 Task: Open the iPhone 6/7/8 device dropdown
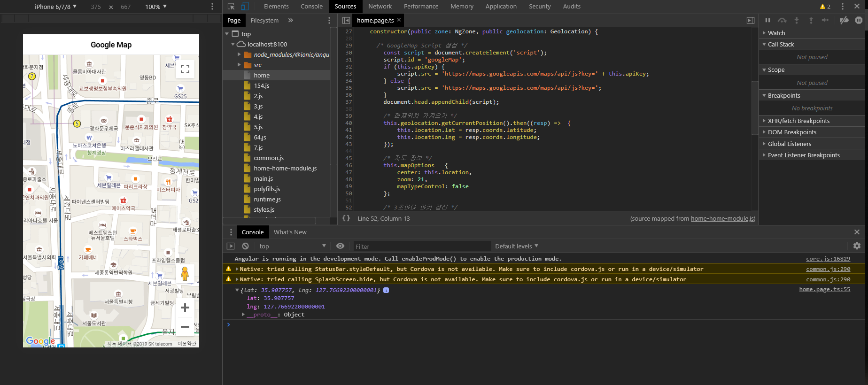point(55,7)
